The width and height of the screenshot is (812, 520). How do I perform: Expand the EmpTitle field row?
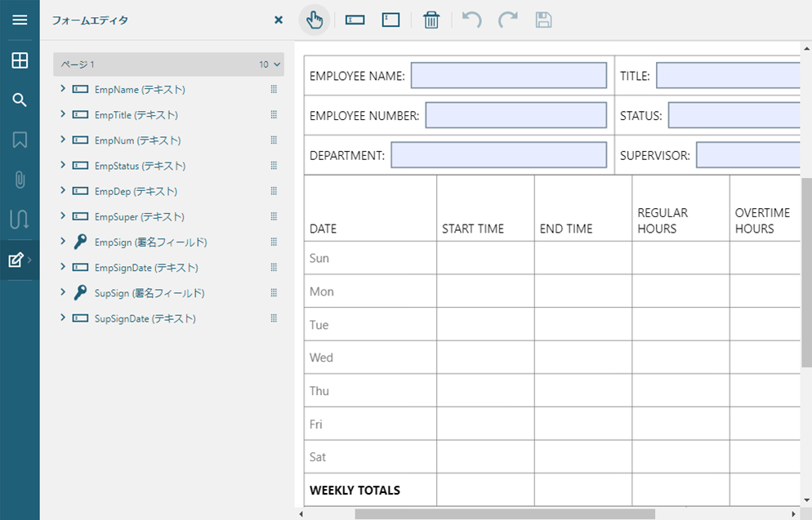(x=63, y=114)
